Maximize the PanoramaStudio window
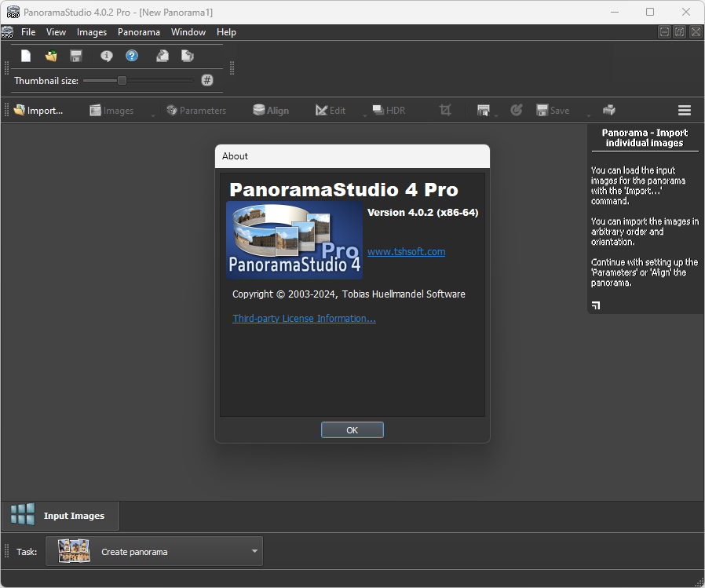This screenshot has width=705, height=588. (x=650, y=12)
